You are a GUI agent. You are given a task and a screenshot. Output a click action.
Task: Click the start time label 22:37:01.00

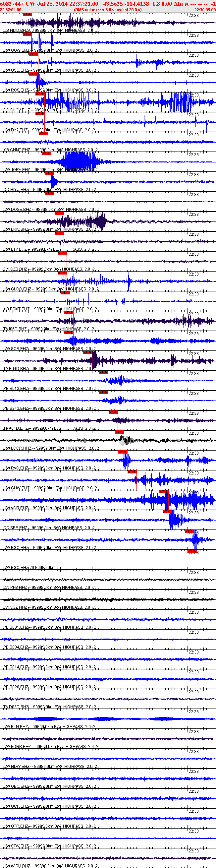pyautogui.click(x=10, y=10)
